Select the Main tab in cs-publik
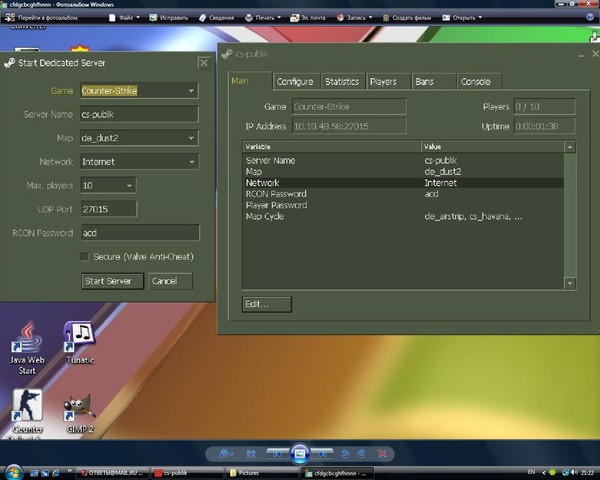 (250, 81)
